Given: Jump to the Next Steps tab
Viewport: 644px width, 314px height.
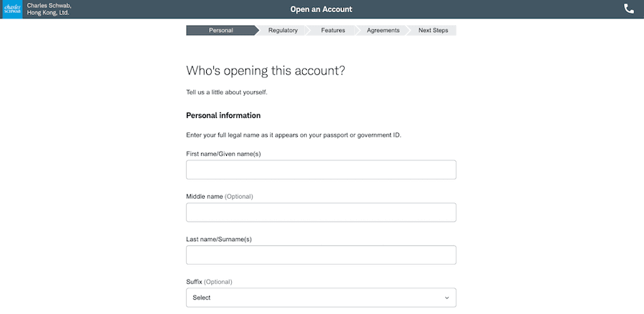Looking at the screenshot, I should 433,31.
